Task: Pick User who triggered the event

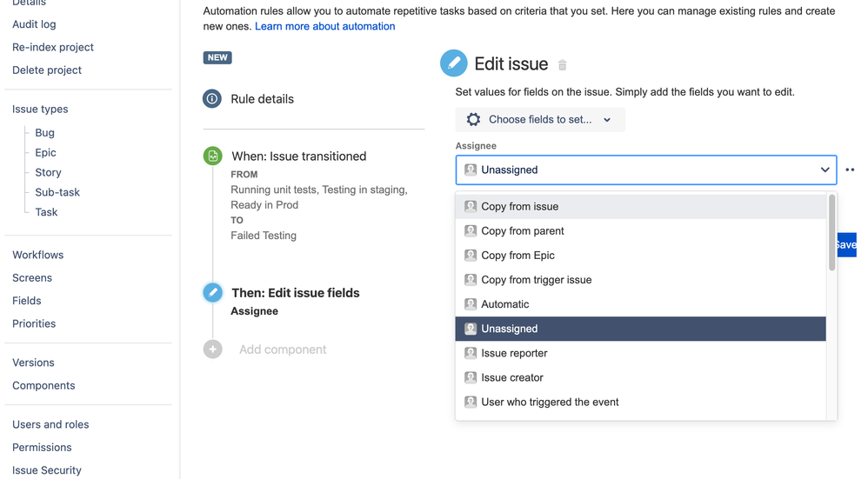Action: click(x=550, y=402)
